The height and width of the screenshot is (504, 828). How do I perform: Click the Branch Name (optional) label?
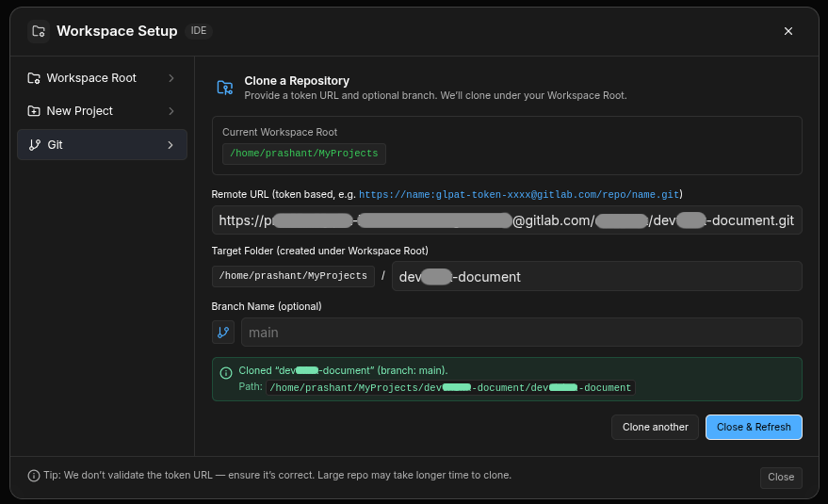pyautogui.click(x=267, y=306)
